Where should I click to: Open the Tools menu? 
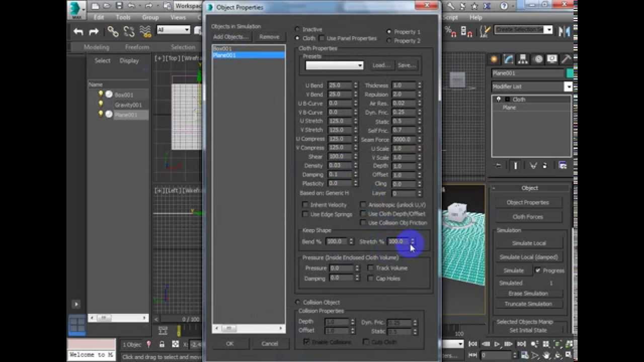click(x=123, y=17)
